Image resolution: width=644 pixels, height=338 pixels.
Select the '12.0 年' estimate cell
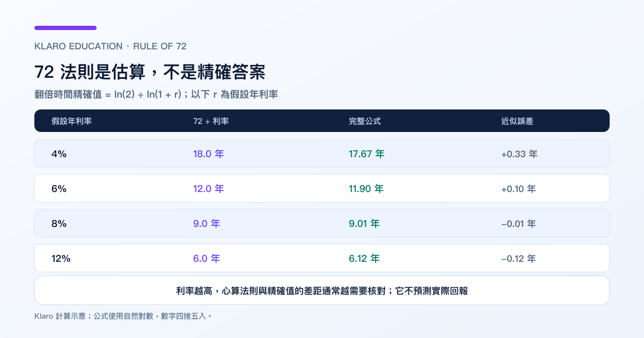pos(208,189)
